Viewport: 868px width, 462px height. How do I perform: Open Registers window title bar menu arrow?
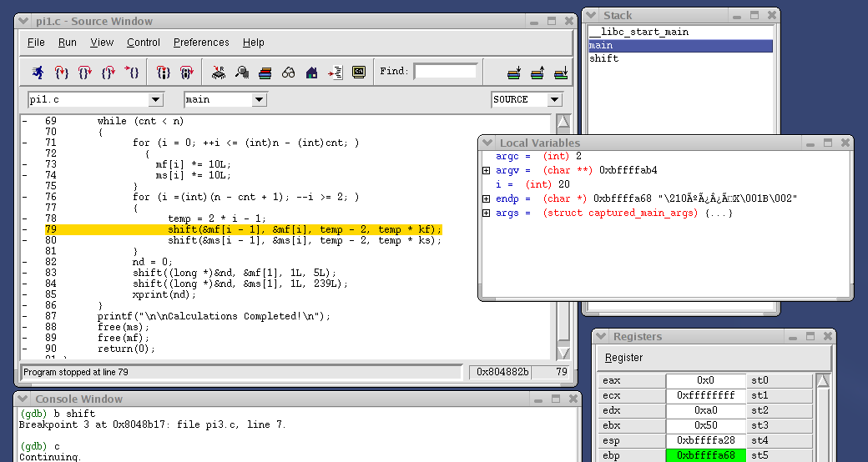tap(601, 336)
